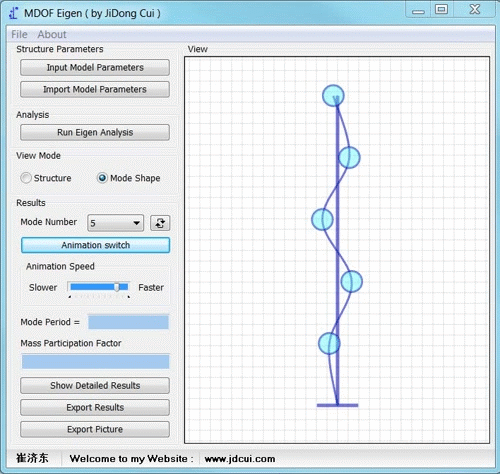This screenshot has height=474, width=500.
Task: Minimize the MDOF Eigen window
Action: 418,11
